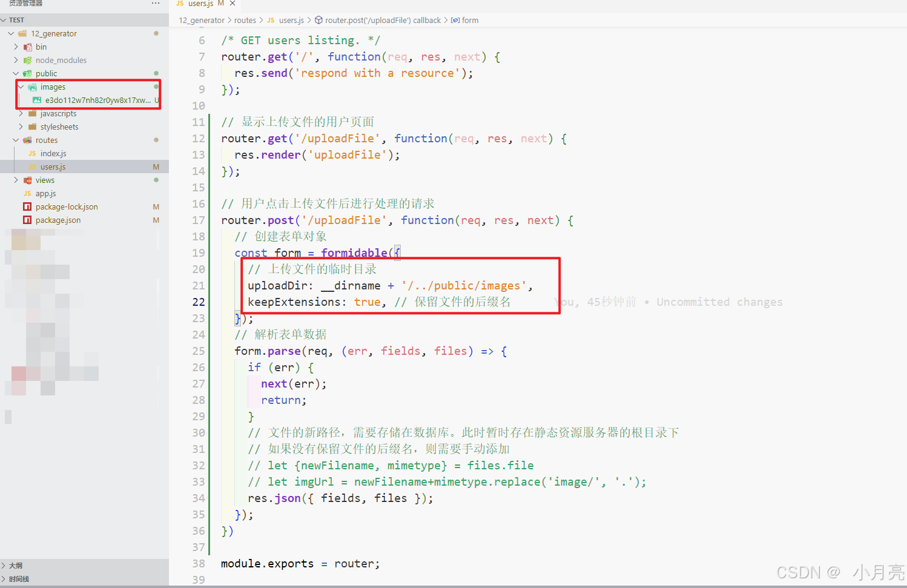Click the 'next(err);' code line
The image size is (907, 588).
(x=294, y=383)
